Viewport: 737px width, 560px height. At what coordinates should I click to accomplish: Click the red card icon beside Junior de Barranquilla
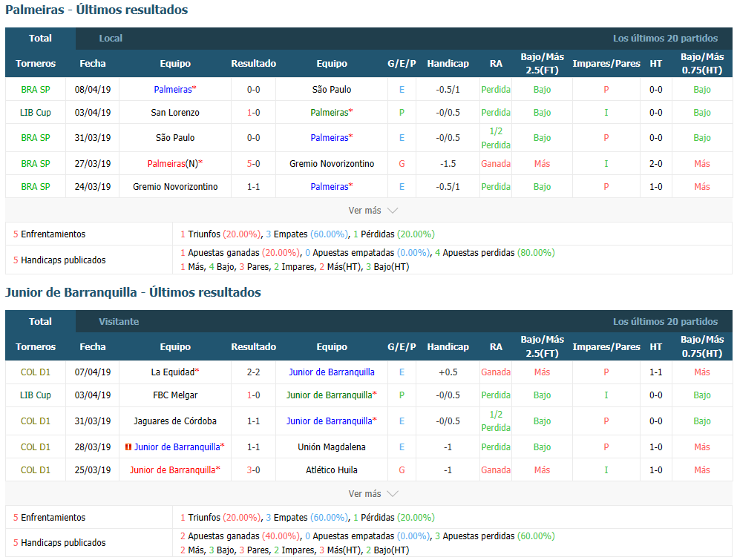coord(128,447)
